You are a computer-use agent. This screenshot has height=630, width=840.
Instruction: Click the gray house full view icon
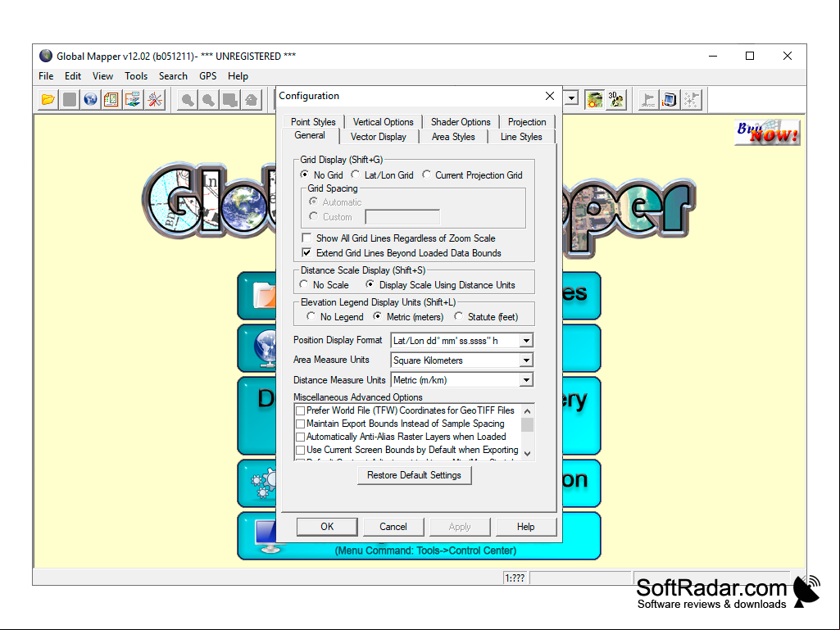[252, 100]
